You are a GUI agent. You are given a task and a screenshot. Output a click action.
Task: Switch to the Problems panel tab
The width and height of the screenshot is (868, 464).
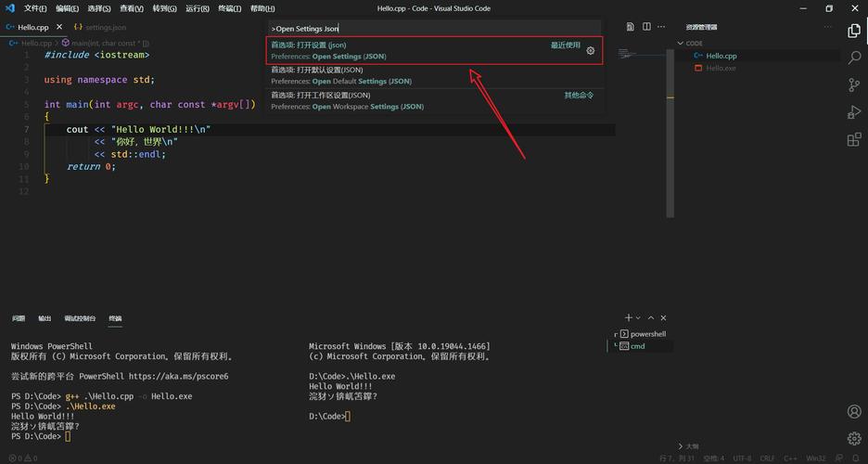point(19,318)
